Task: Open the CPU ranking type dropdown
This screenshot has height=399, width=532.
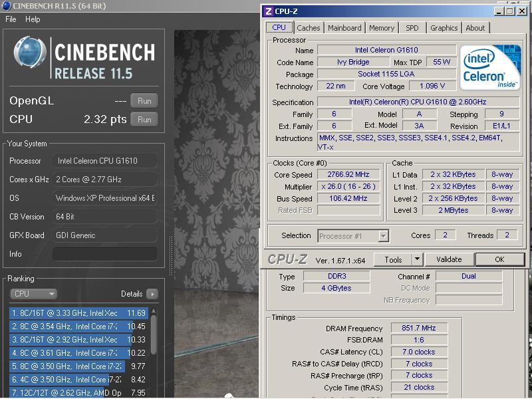Action: point(33,294)
